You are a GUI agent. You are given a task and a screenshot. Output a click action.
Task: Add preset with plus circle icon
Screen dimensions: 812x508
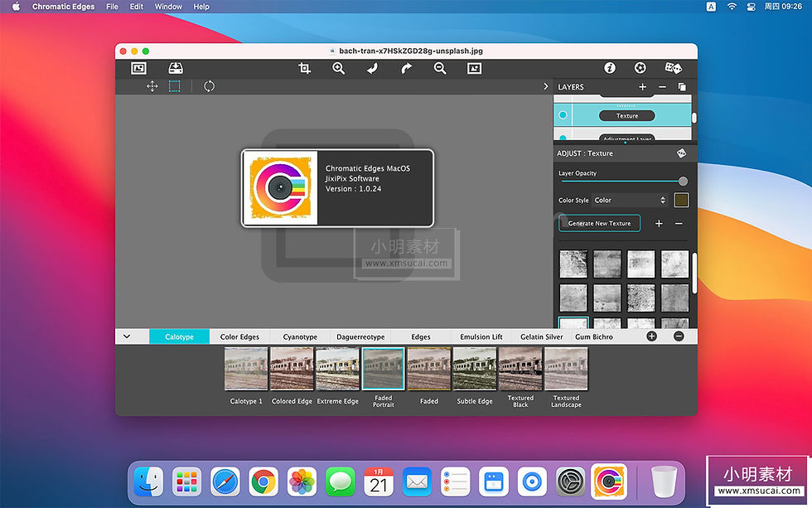click(652, 336)
